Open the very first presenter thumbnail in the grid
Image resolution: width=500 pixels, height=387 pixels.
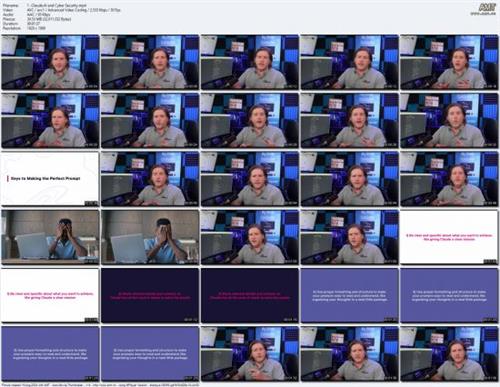[x=50, y=62]
